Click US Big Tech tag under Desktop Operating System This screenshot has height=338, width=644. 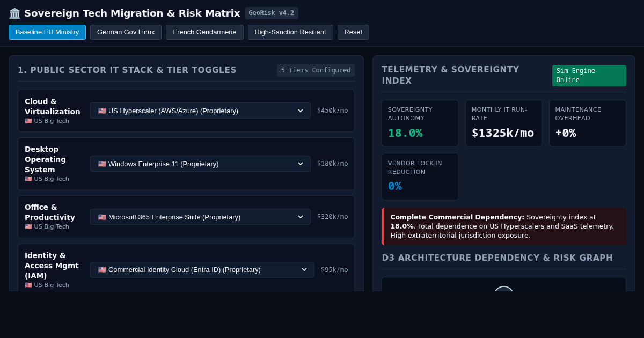[47, 179]
